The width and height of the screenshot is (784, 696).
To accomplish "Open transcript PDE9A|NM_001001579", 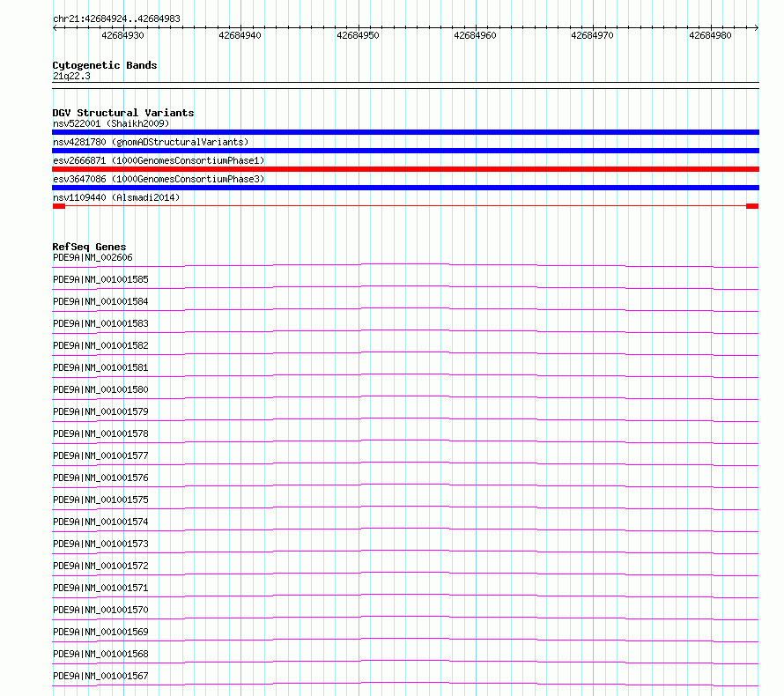I will 100,411.
